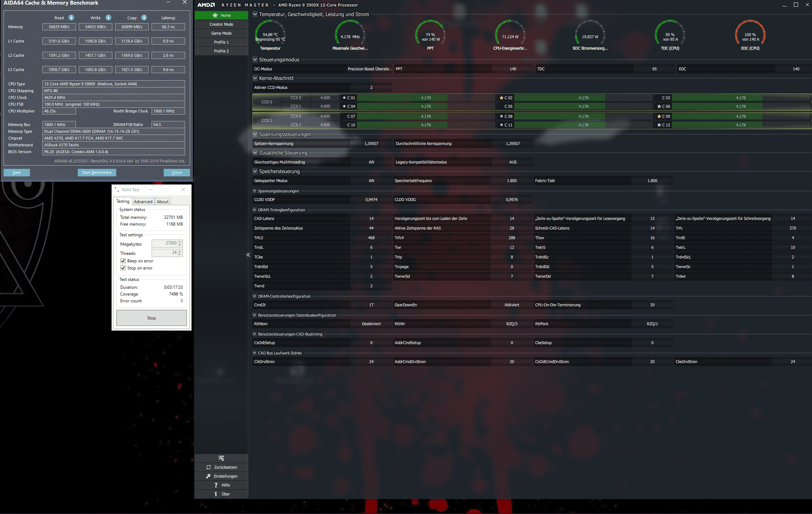812x514 pixels.
Task: Collapse the DRAM-Timingkonfiguration section
Action: (255, 210)
